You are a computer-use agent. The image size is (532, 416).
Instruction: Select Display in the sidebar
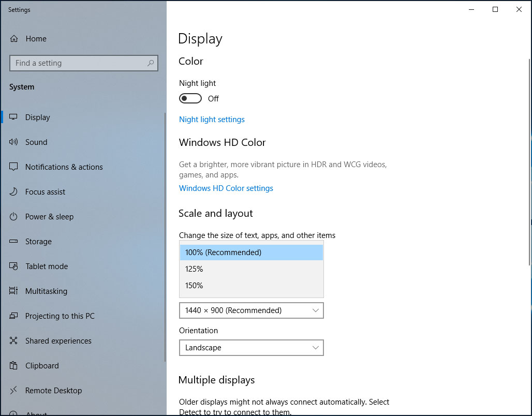83,117
